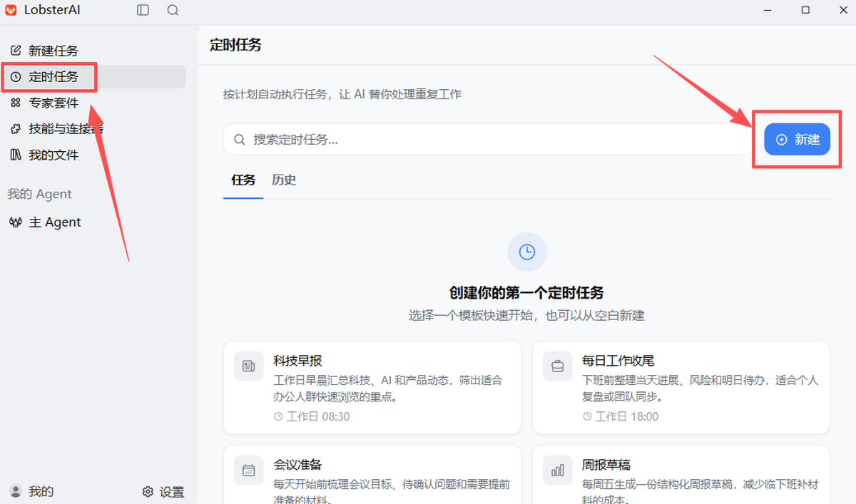Click the 定时任务 page heading
Screen dimensions: 856x504
pos(236,45)
